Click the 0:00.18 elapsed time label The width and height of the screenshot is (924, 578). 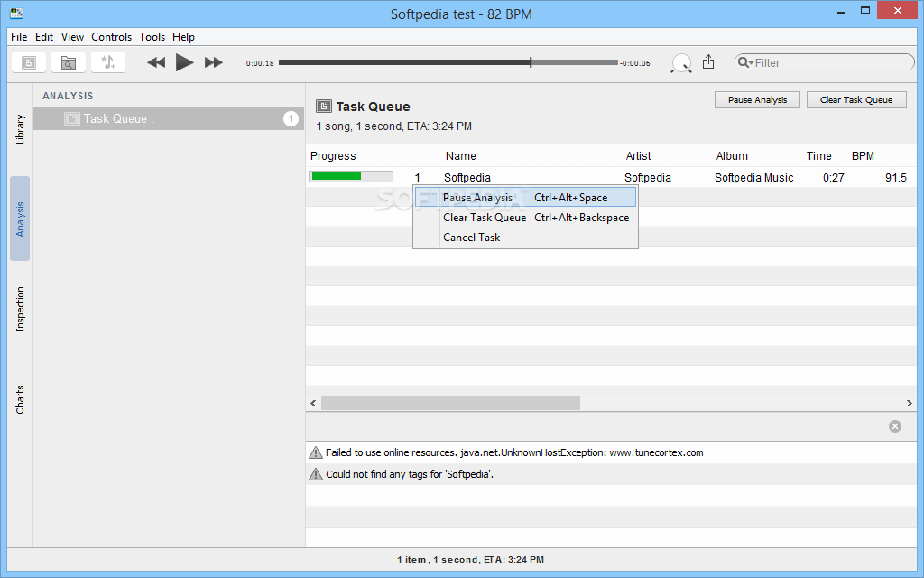260,63
